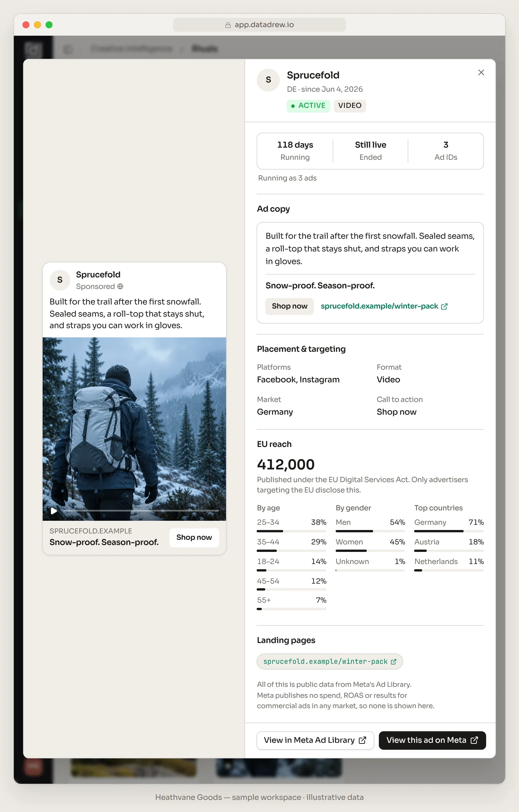Click the lock icon in address bar

tap(228, 25)
